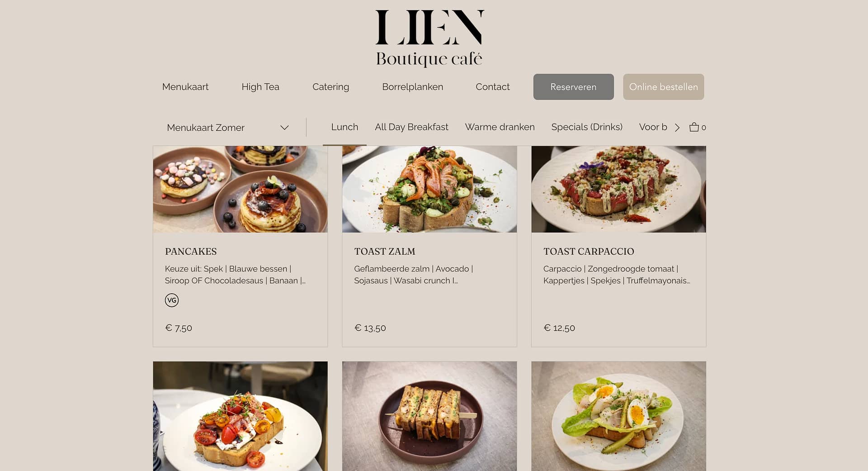Open the Menukaart navigation link
Viewport: 868px width, 471px height.
(x=185, y=87)
